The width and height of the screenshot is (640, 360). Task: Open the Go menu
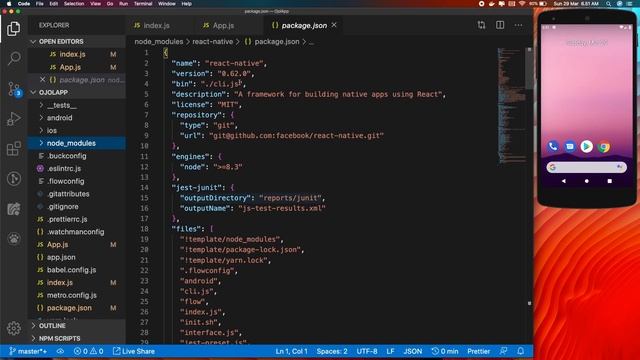pyautogui.click(x=110, y=4)
